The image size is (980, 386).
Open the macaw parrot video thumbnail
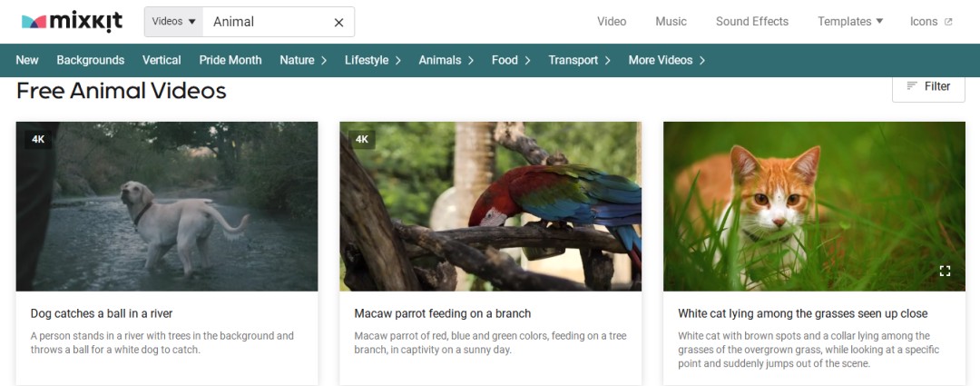point(491,206)
